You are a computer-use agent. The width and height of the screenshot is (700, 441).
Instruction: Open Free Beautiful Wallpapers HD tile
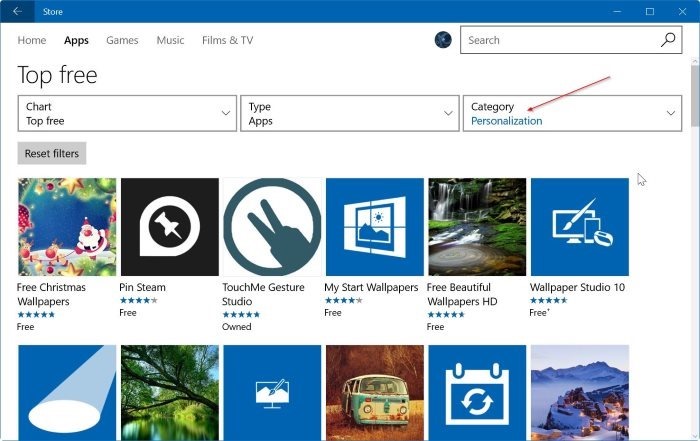click(x=477, y=227)
